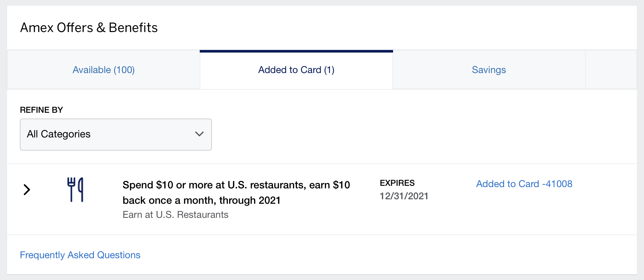The width and height of the screenshot is (644, 280).
Task: Click the fork and knife restaurant icon
Action: pyautogui.click(x=75, y=190)
